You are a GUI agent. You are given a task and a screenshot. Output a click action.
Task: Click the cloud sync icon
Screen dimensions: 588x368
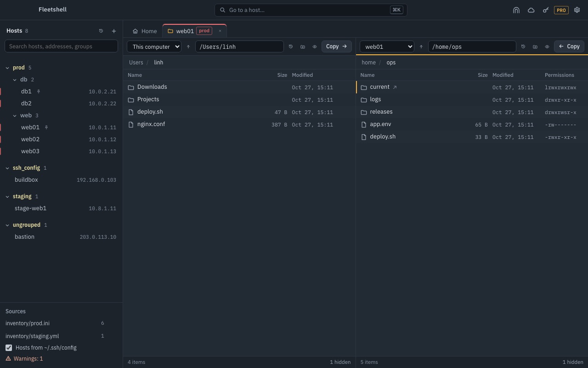[531, 10]
